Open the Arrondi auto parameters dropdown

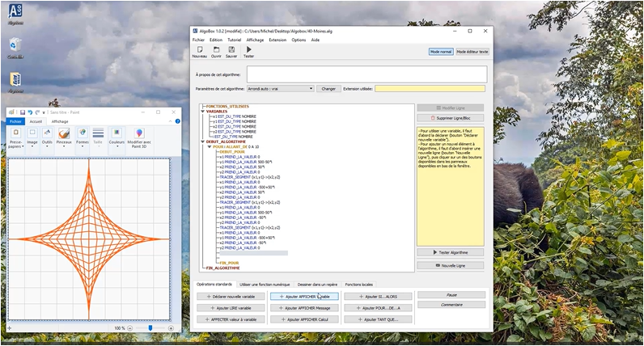(x=280, y=89)
